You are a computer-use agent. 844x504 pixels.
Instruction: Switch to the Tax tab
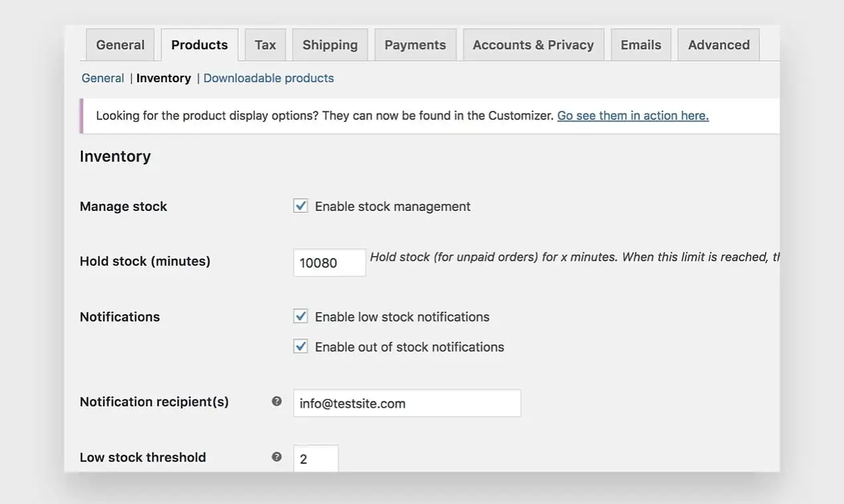265,45
